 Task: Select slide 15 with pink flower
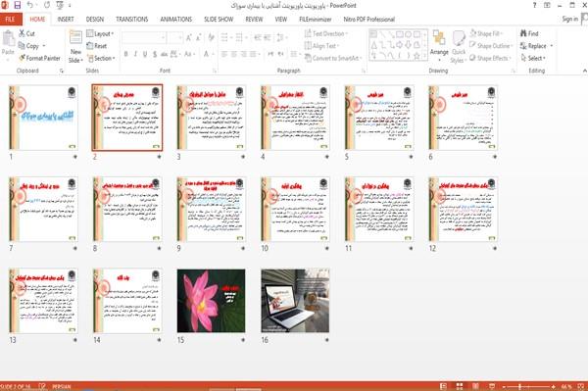[211, 301]
